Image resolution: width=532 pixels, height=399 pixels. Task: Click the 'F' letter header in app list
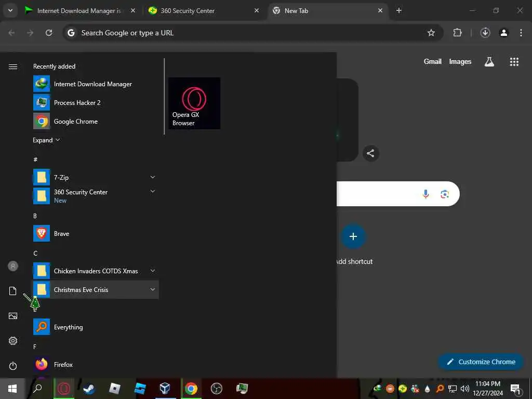click(x=35, y=347)
